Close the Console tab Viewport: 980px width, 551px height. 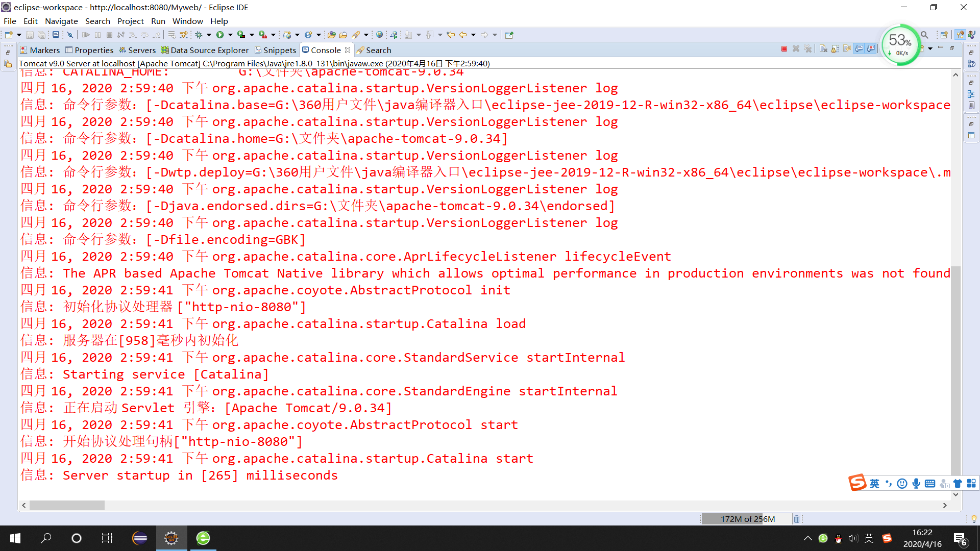tap(348, 50)
